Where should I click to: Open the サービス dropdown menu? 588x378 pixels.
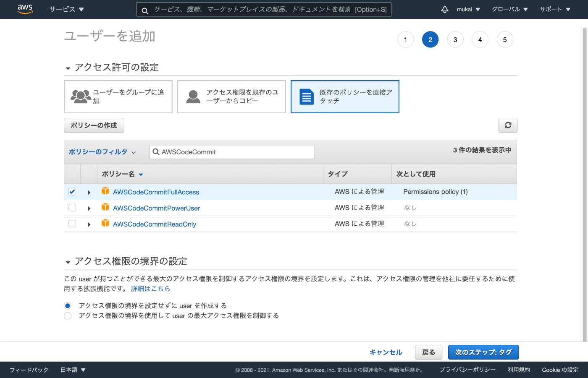tap(66, 9)
